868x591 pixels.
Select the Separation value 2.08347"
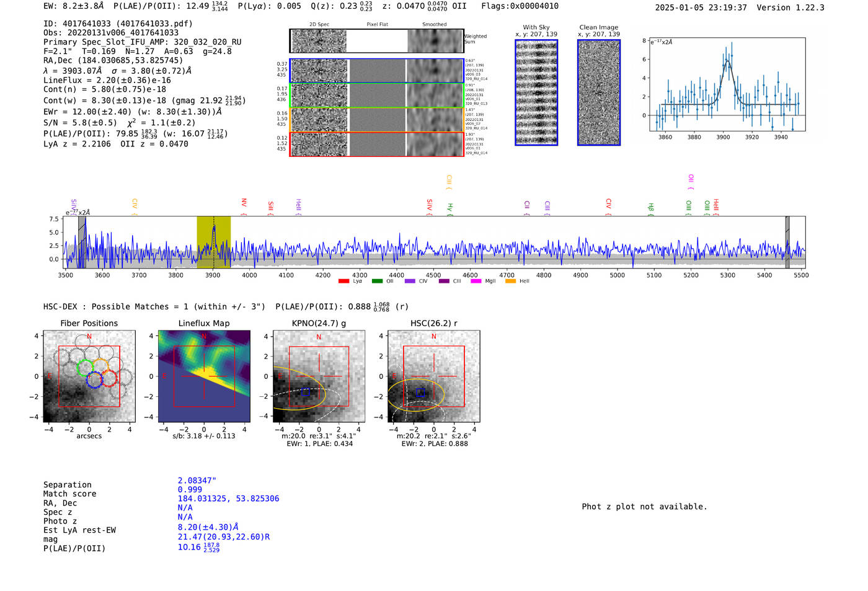click(197, 481)
